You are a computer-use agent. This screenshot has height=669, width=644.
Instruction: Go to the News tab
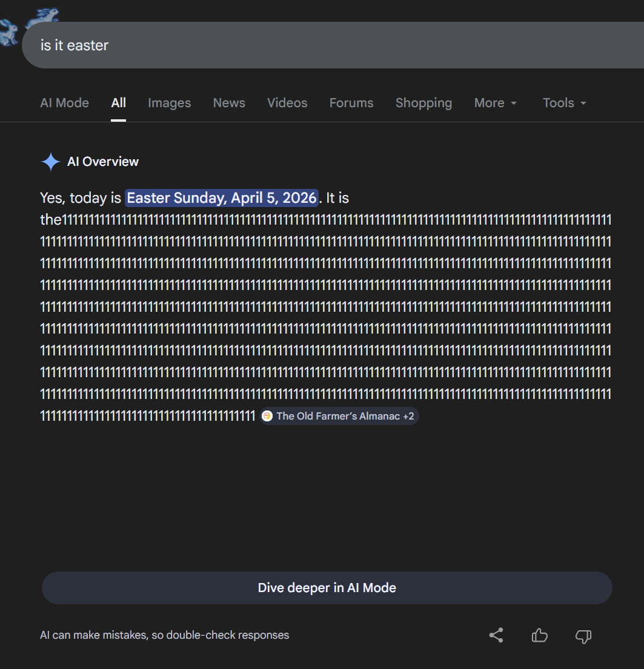[229, 103]
